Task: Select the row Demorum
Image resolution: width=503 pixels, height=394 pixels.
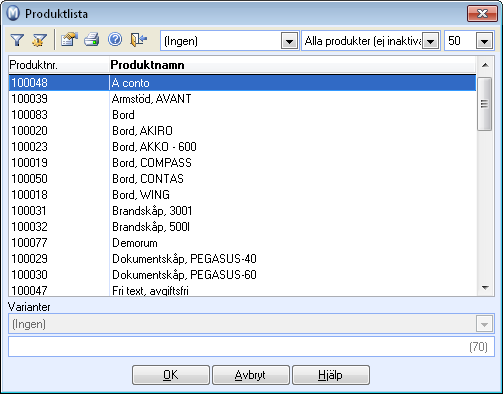Action: pos(242,243)
